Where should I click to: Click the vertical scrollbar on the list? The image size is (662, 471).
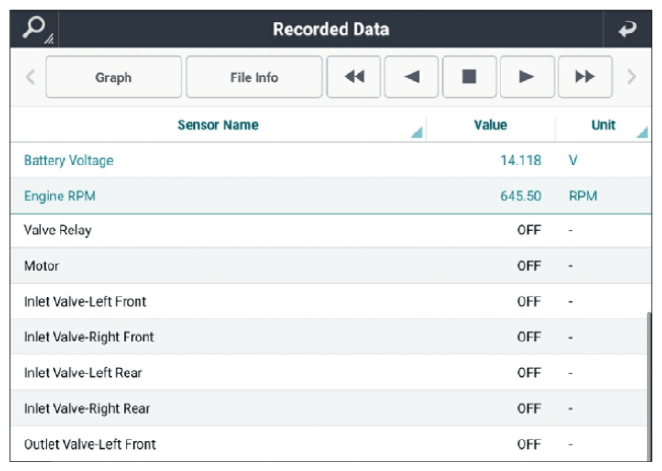click(x=649, y=386)
